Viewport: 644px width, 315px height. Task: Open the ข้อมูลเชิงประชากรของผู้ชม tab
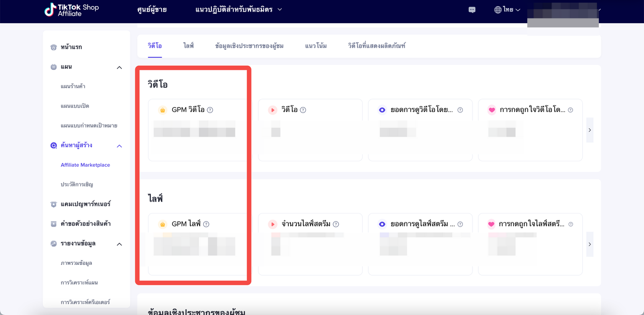coord(249,46)
